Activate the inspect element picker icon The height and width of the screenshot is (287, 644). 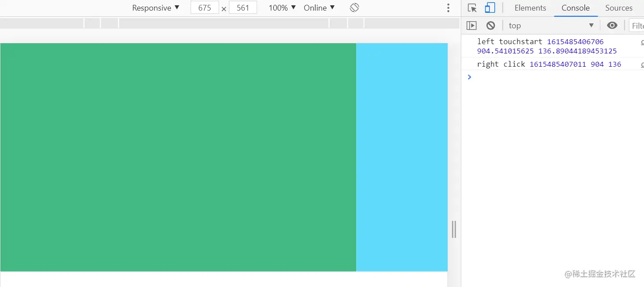coord(472,8)
